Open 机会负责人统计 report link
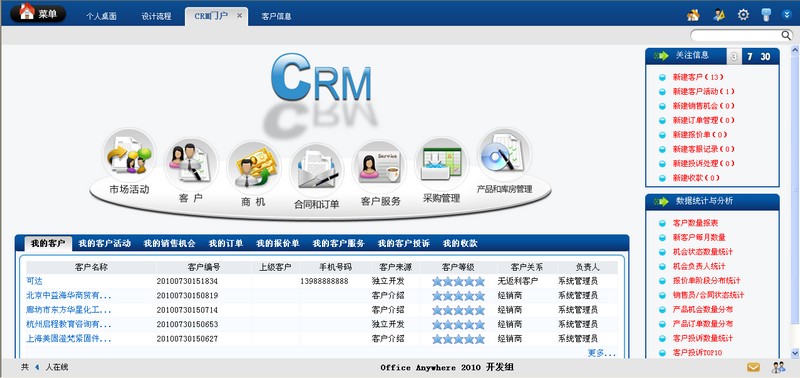 [699, 266]
